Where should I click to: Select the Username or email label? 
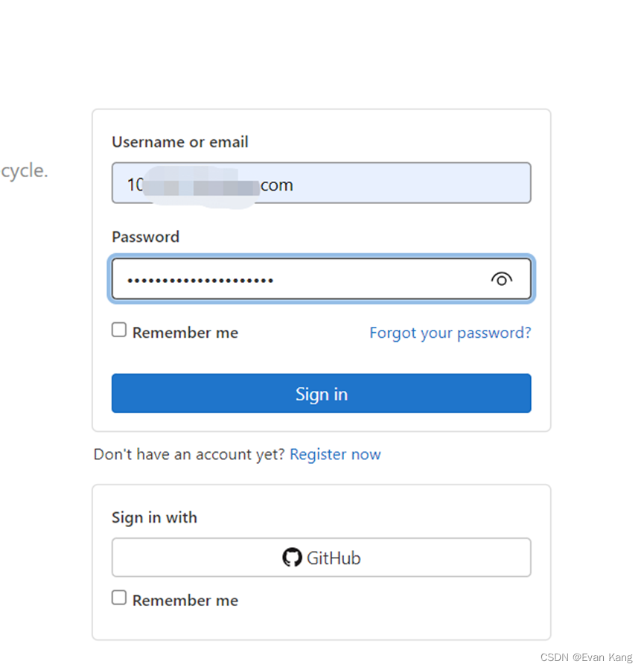[179, 141]
